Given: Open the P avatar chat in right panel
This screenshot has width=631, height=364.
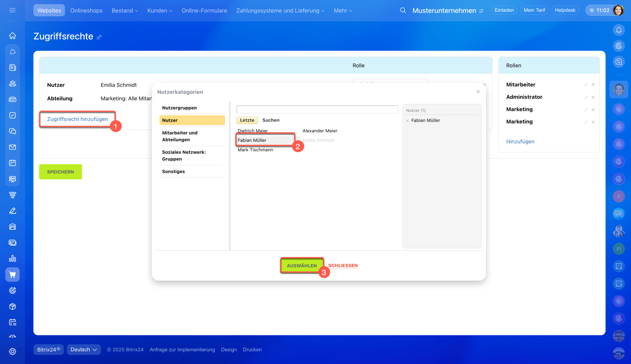Looking at the screenshot, I should 619,196.
